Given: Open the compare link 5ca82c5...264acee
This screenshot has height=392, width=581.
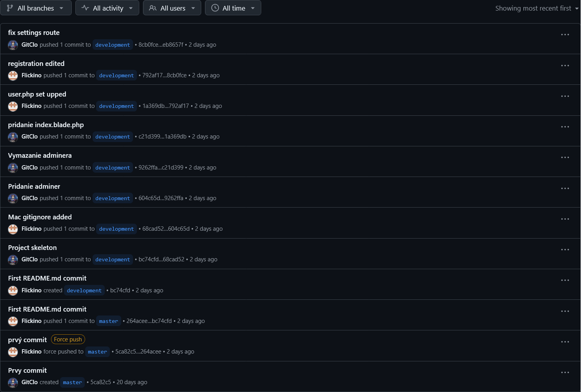Looking at the screenshot, I should pos(138,352).
